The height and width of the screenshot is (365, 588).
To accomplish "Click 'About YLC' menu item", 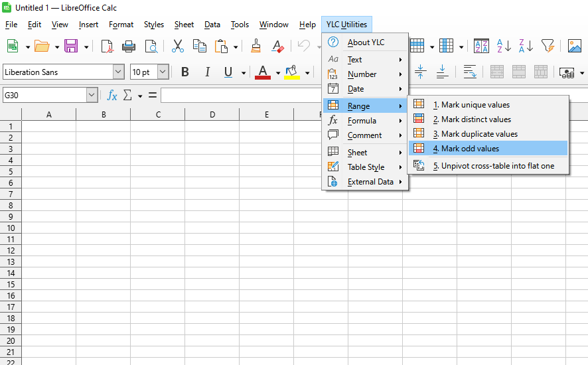I will (x=366, y=42).
